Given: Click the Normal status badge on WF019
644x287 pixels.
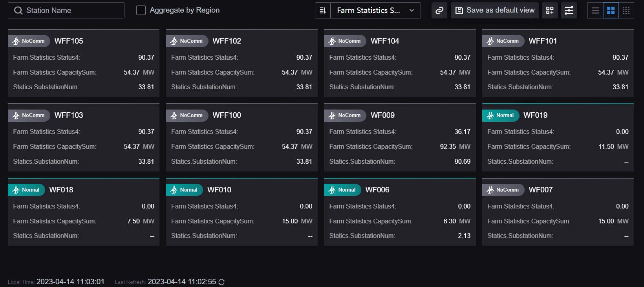Looking at the screenshot, I should point(501,115).
